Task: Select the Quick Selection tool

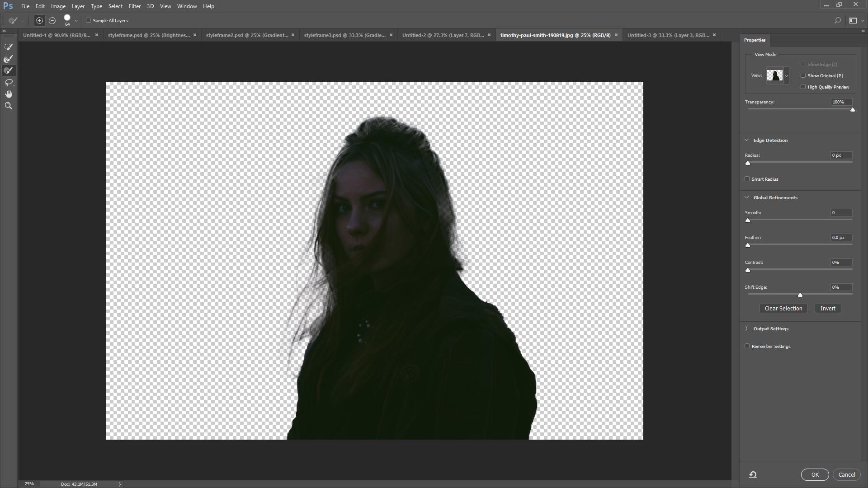Action: 9,47
